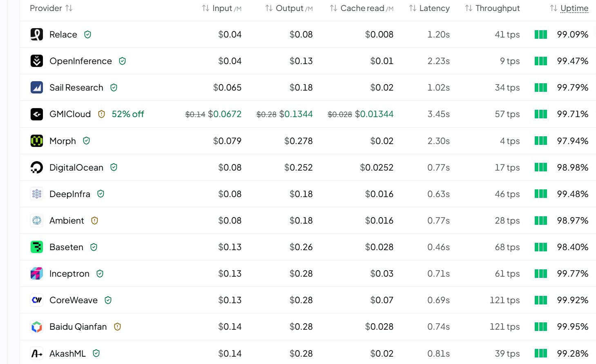
Task: Click the CoreWeave logo icon
Action: point(37,300)
